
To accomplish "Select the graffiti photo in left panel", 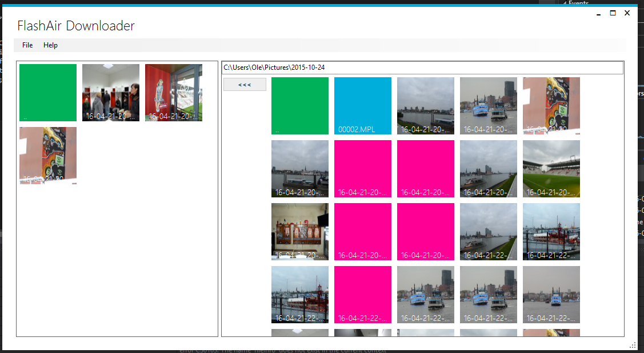I will (x=48, y=156).
